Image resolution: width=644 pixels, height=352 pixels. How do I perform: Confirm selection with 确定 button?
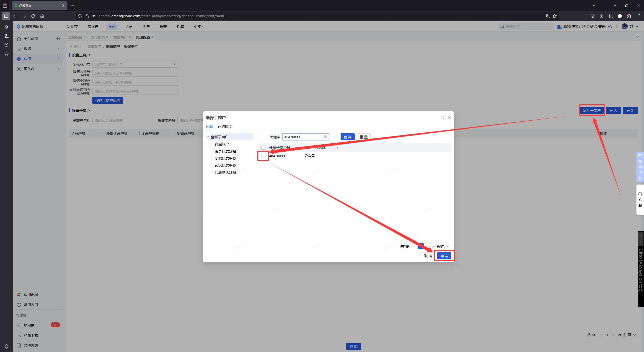click(444, 256)
